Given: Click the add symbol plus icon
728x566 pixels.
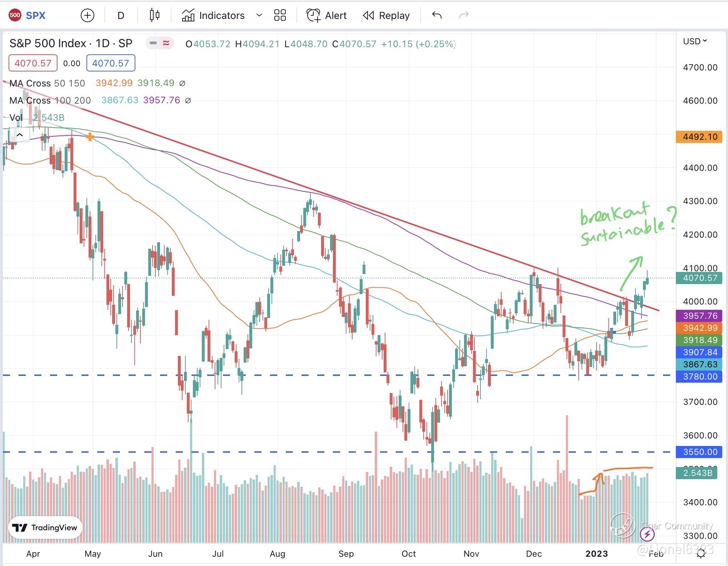Looking at the screenshot, I should (x=88, y=15).
